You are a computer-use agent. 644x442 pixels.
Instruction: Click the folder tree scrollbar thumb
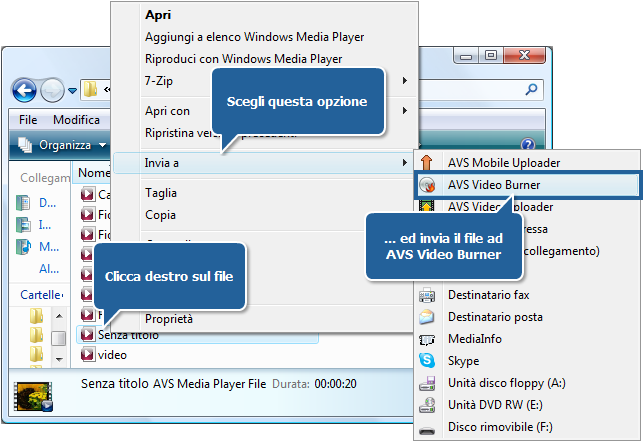pos(59,338)
